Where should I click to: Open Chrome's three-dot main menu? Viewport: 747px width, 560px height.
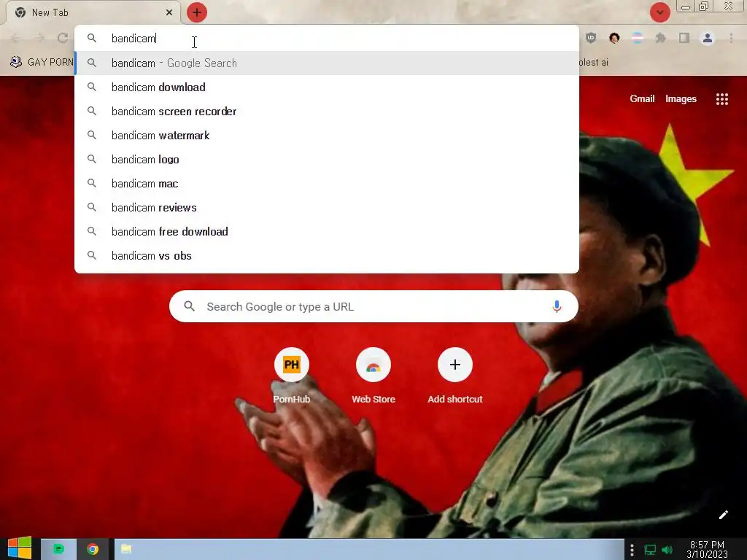click(731, 38)
